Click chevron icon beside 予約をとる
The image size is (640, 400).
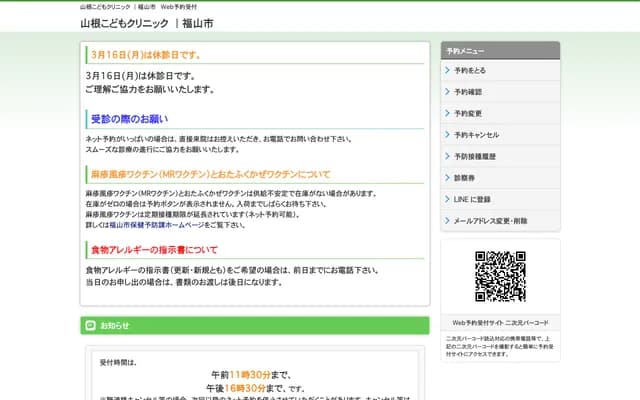(x=447, y=70)
